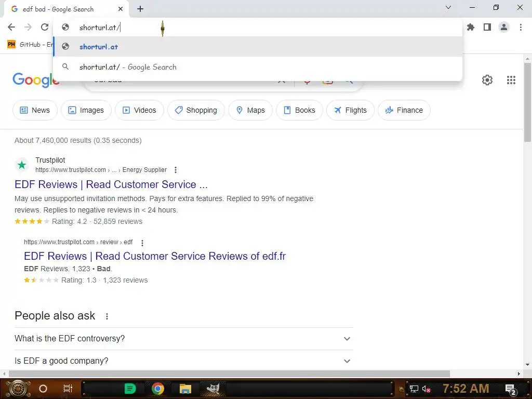Select the 'shorturl.at/ - Google Search' suggestion
532x399 pixels.
[x=258, y=67]
